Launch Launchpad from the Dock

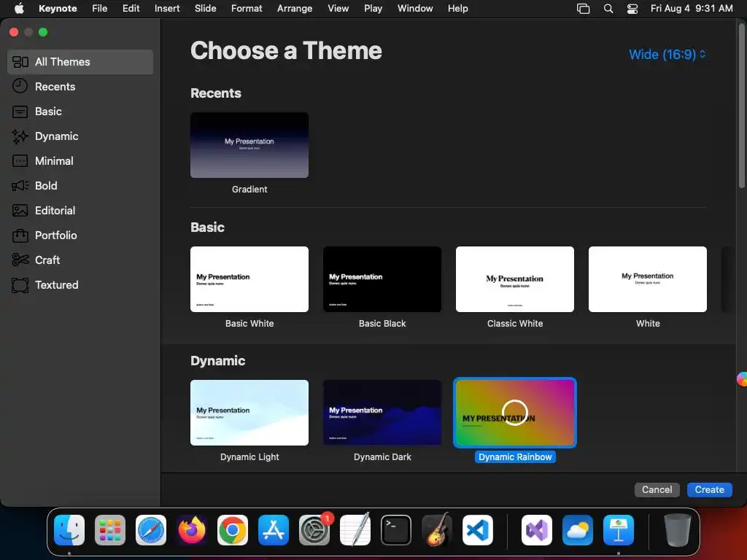[x=110, y=530]
